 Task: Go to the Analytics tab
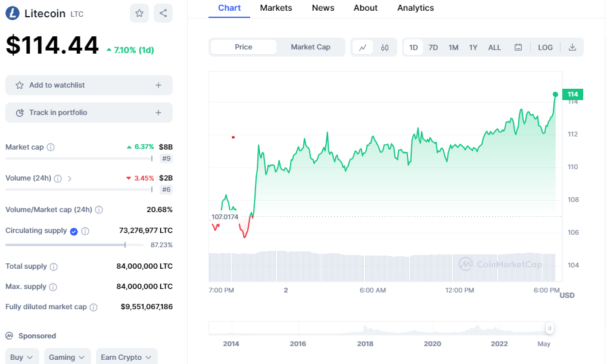(415, 8)
